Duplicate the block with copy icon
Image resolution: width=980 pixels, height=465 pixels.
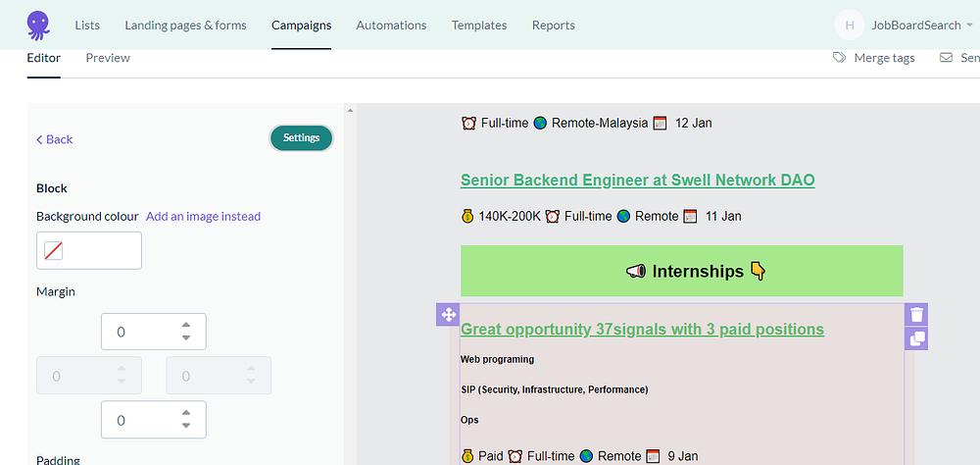916,338
